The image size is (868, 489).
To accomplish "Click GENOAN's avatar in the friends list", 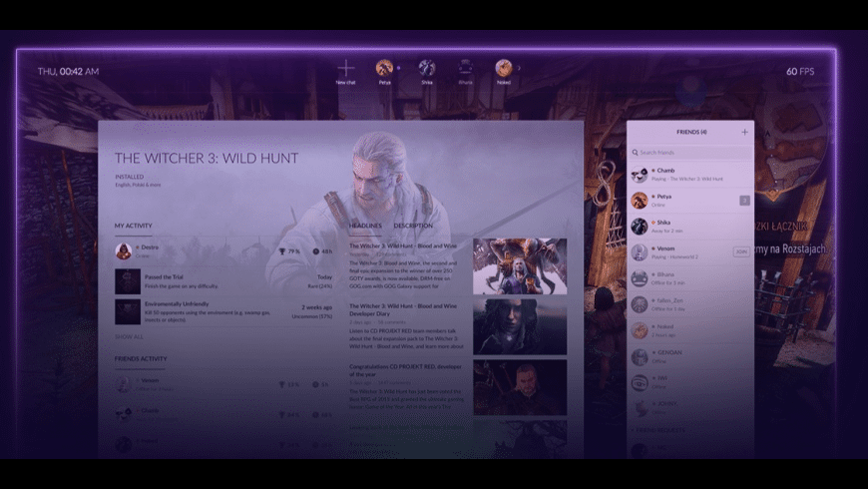I will tap(640, 356).
